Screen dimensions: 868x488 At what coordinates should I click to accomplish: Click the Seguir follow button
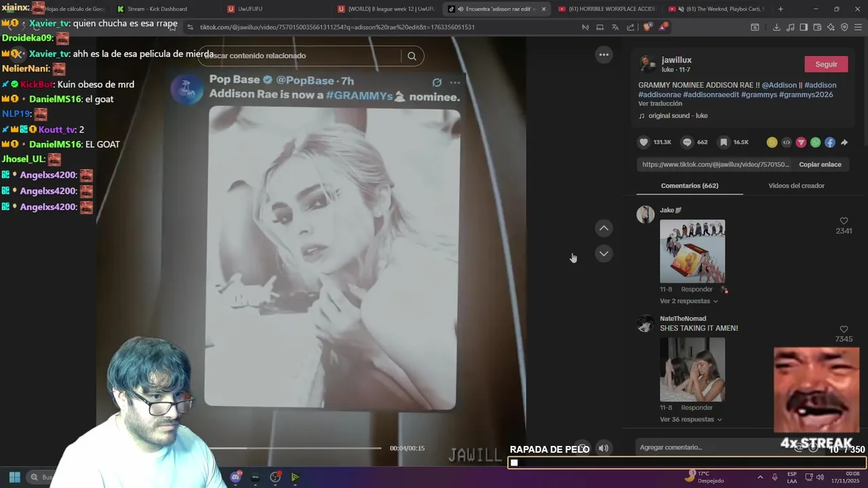(826, 64)
